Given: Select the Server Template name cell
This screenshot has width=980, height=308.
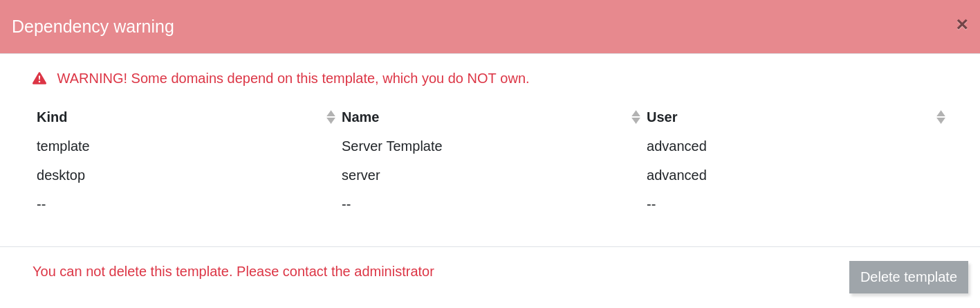Looking at the screenshot, I should tap(391, 146).
